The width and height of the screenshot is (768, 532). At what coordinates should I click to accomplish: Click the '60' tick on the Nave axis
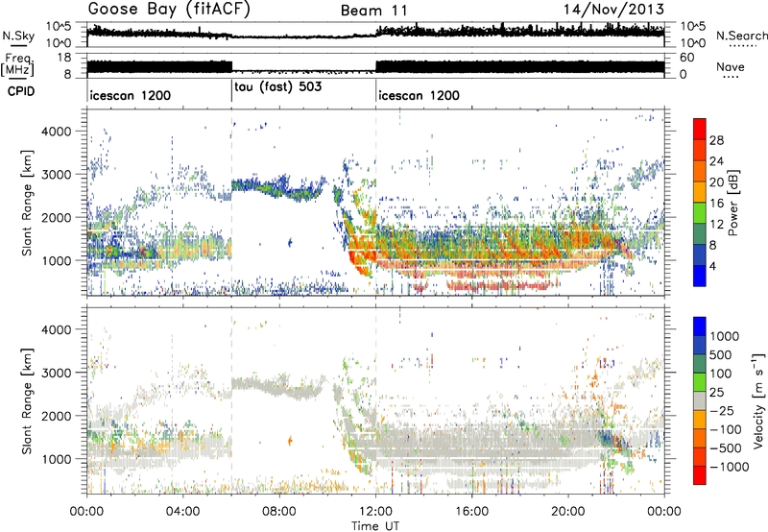687,58
